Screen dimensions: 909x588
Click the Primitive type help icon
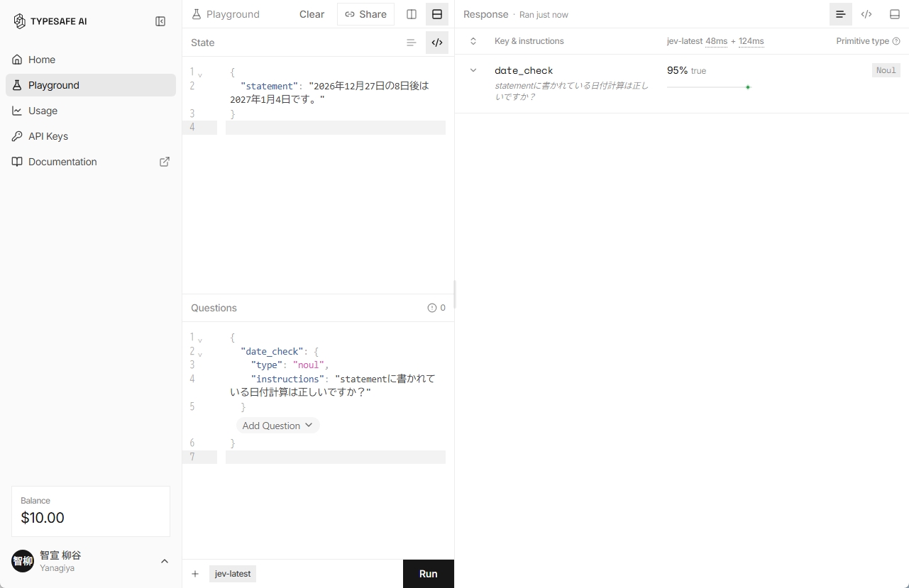(x=896, y=41)
